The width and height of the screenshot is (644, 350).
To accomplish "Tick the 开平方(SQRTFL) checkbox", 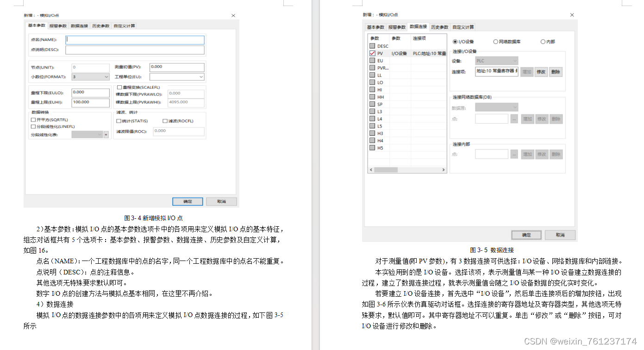I will [x=33, y=120].
